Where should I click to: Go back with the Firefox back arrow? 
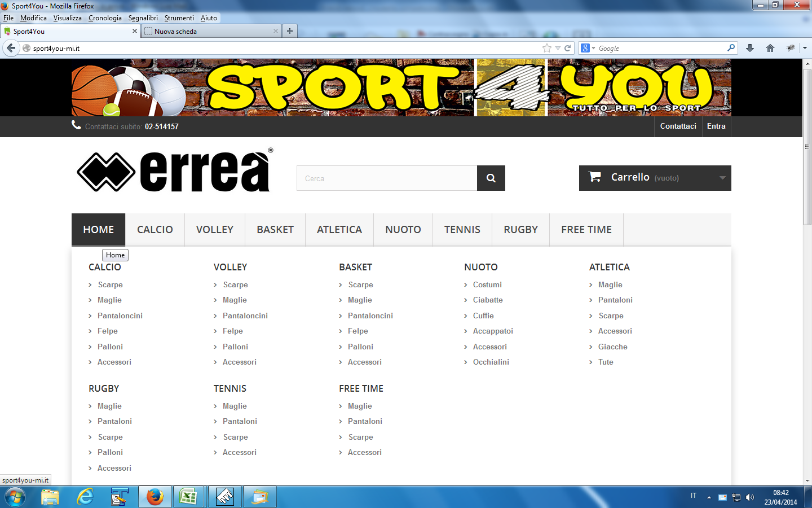pyautogui.click(x=11, y=48)
